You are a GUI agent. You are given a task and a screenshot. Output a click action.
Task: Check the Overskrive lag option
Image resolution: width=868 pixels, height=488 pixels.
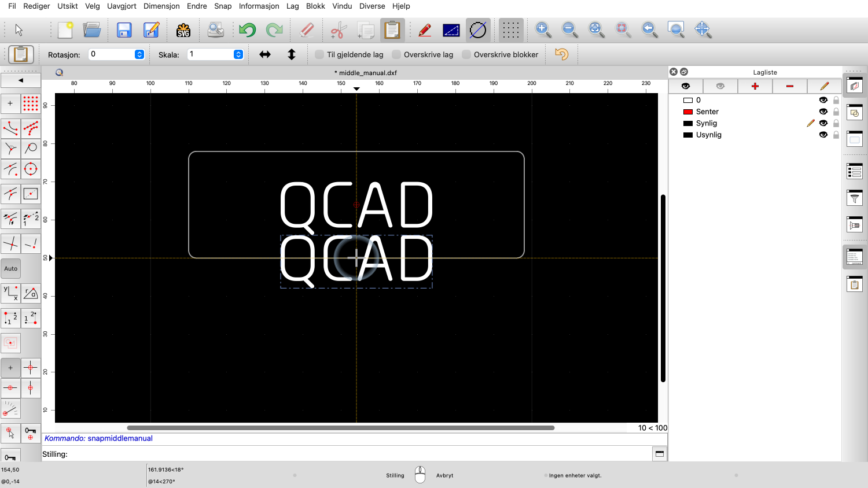(x=396, y=54)
